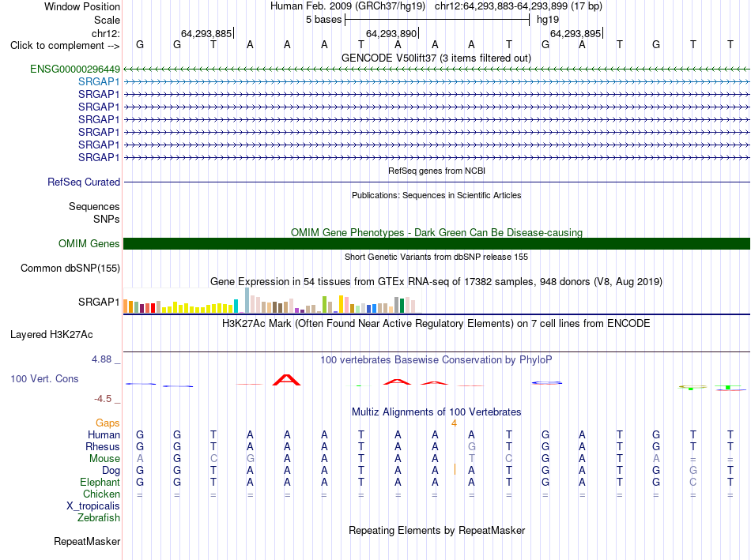This screenshot has width=751, height=560.
Task: Click the '5 bases' scale label
Action: tap(324, 20)
